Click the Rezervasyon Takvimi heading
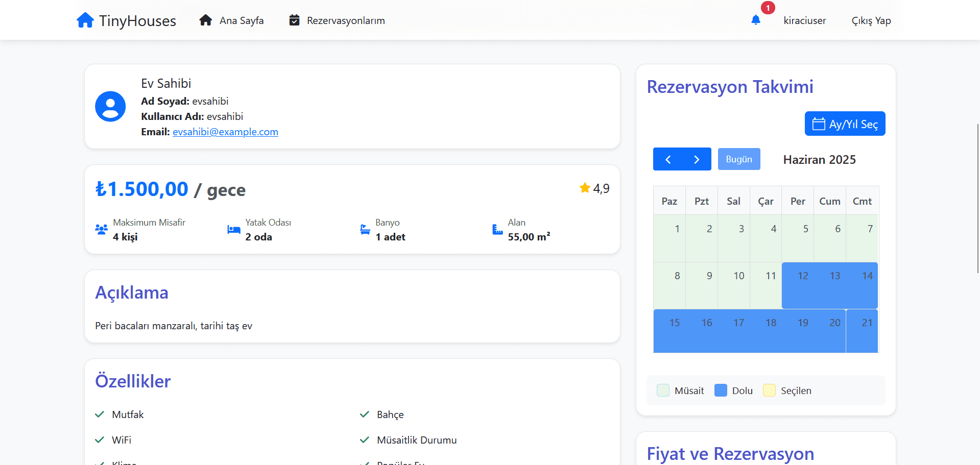The image size is (980, 465). click(730, 87)
